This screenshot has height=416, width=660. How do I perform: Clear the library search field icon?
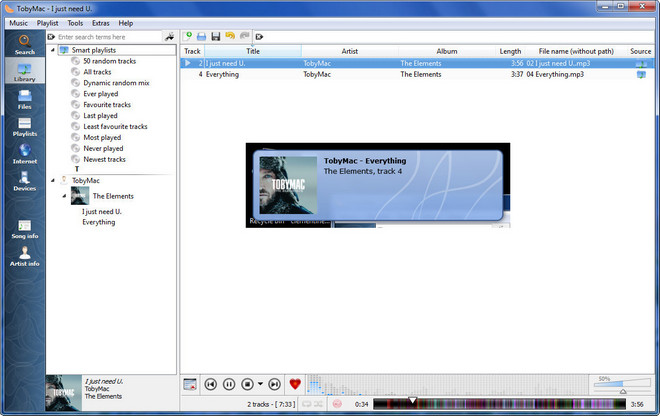point(51,37)
